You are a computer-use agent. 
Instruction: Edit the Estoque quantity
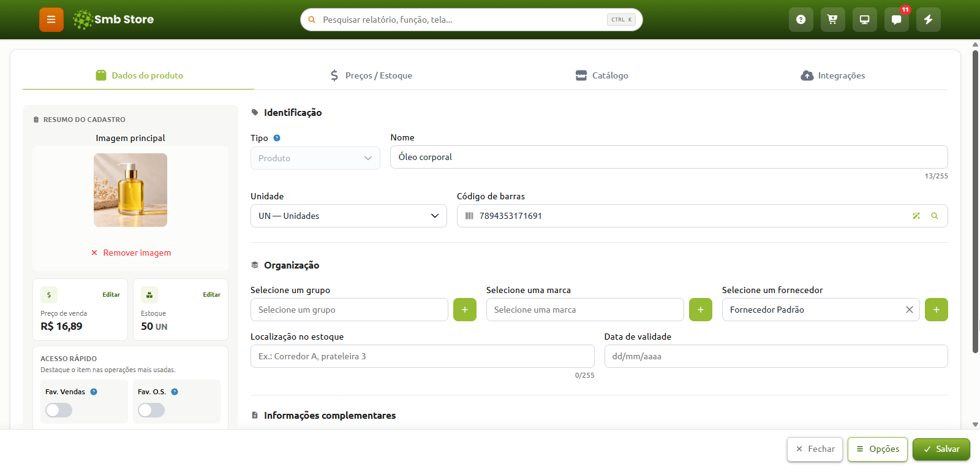pos(211,295)
